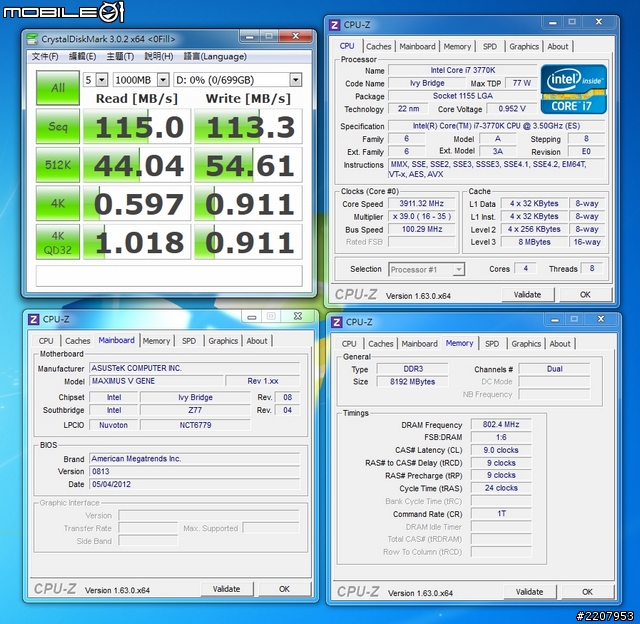Open About tab in Memory window
Image resolution: width=640 pixels, height=624 pixels.
pos(560,344)
